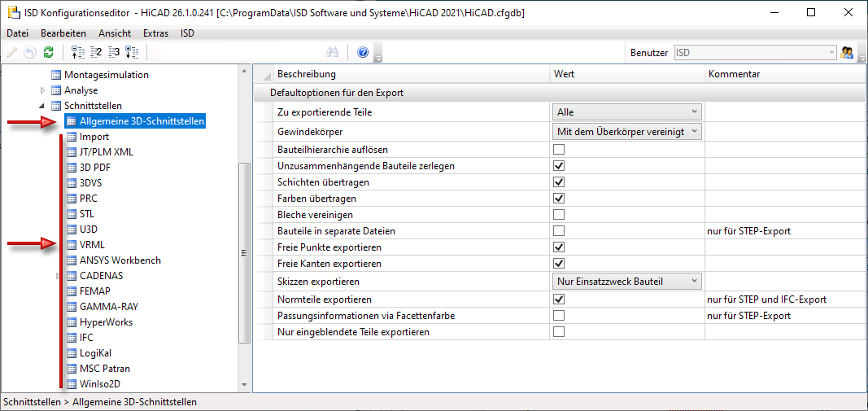868x411 pixels.
Task: Click the expand level 2 tree icon
Action: click(x=96, y=52)
